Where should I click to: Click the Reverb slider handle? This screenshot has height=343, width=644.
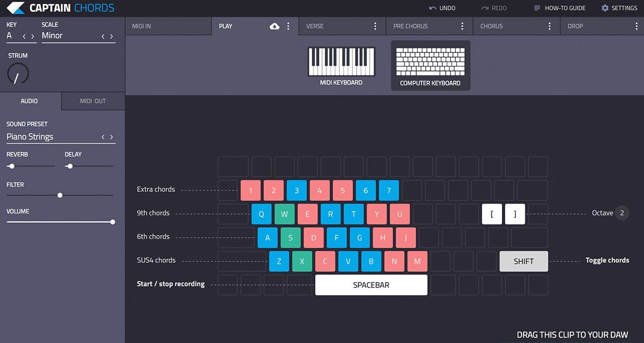click(11, 166)
